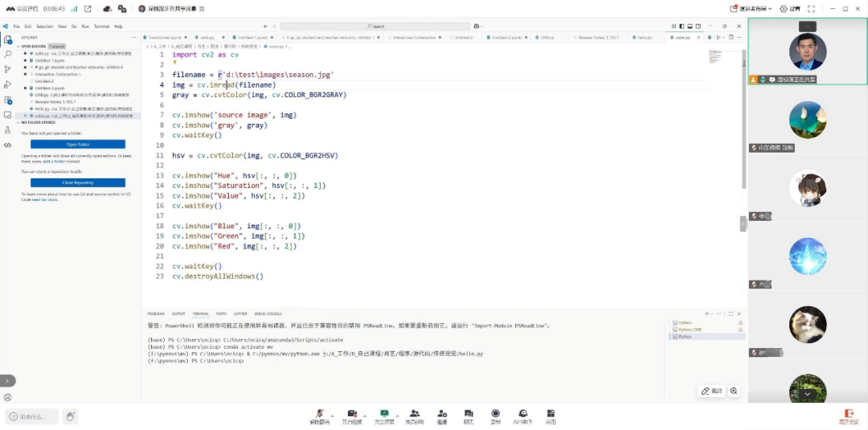
Task: Click the Clone Repository button
Action: 78,182
